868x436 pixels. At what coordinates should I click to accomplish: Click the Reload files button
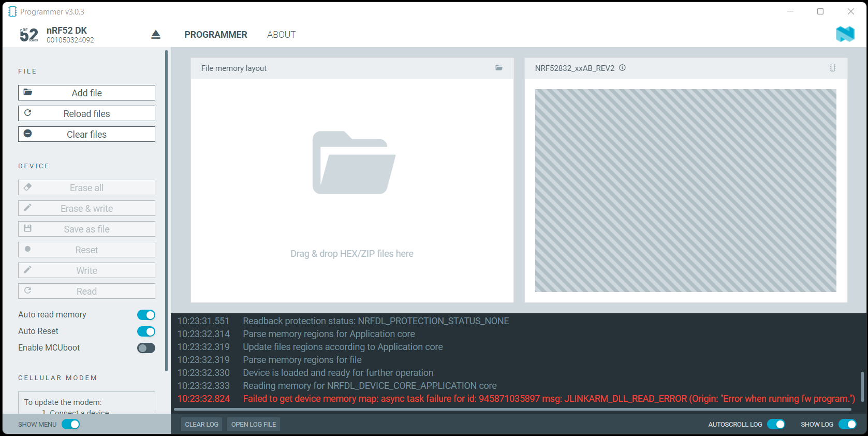click(86, 113)
